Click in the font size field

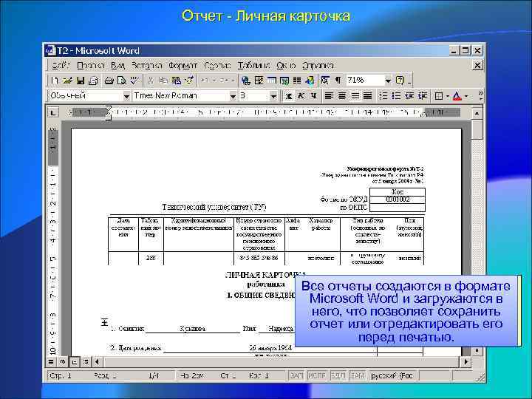click(254, 96)
